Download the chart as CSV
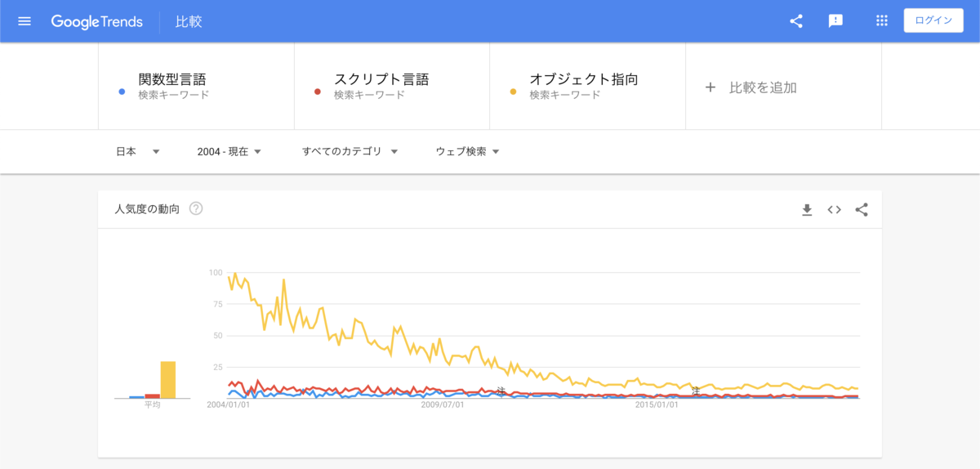The image size is (980, 469). click(x=807, y=210)
